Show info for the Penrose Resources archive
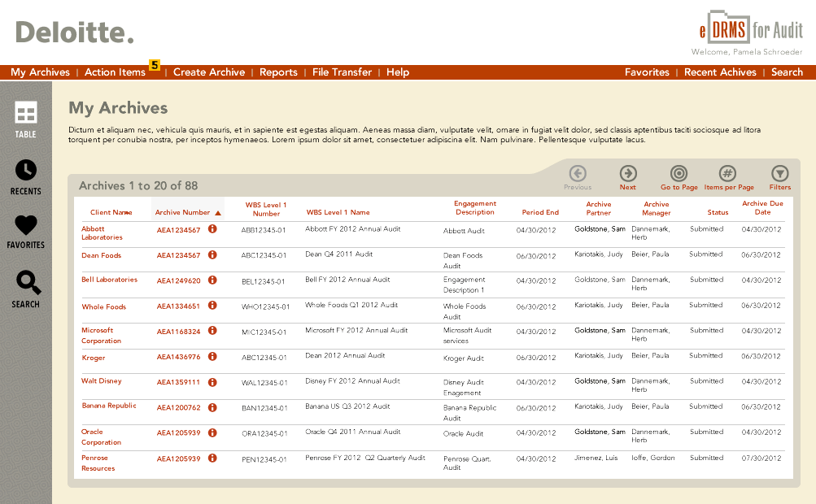Viewport: 816px width, 504px height. click(212, 458)
